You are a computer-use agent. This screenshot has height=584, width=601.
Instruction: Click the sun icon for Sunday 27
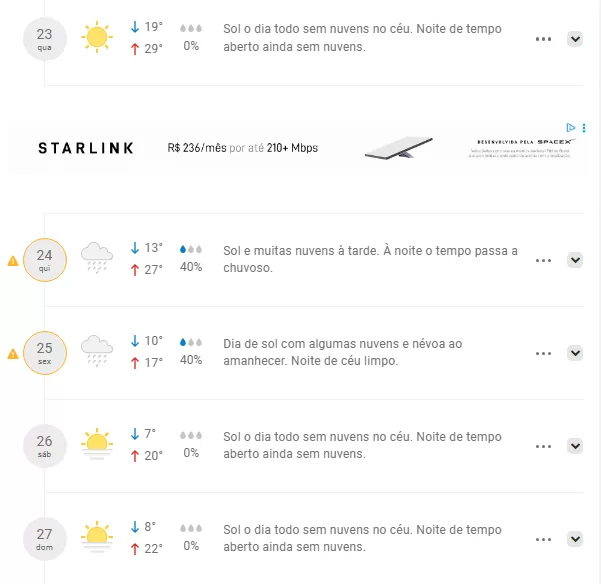(x=96, y=537)
